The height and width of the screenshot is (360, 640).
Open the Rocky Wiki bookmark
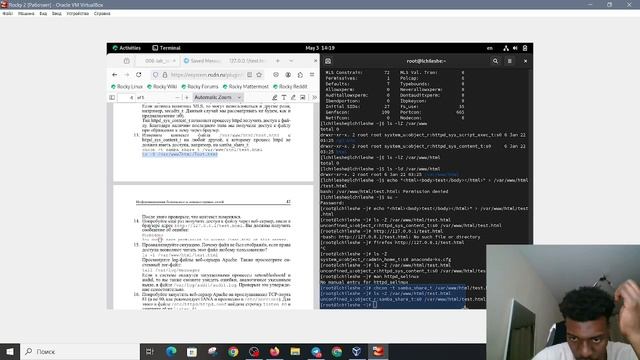click(x=162, y=87)
